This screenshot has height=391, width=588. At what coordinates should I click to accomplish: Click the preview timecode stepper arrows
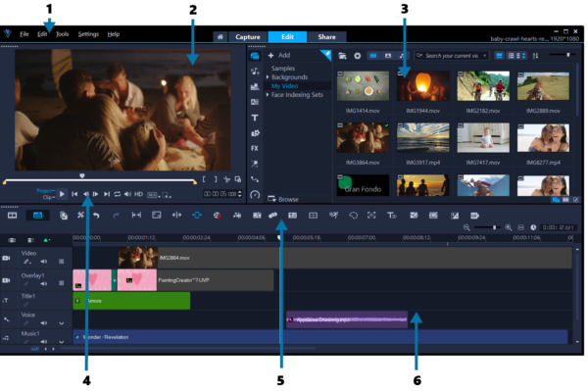240,194
